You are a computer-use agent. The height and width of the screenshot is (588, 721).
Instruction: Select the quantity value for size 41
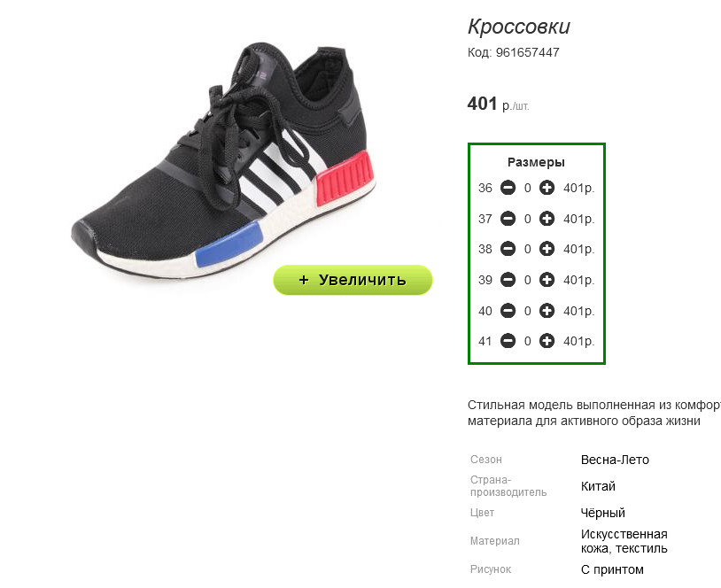point(527,342)
